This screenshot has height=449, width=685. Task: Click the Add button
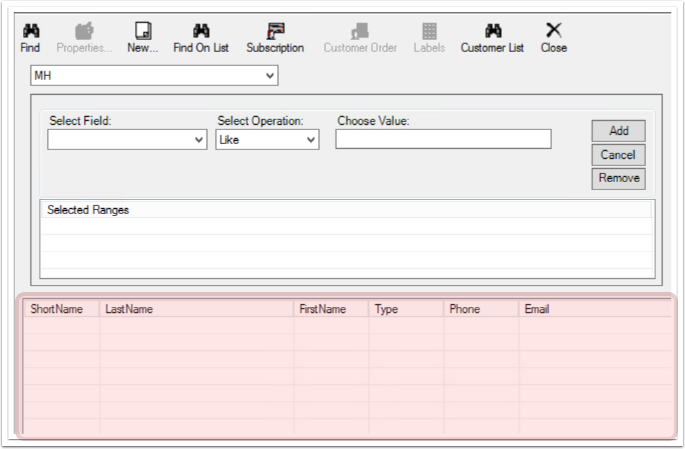pyautogui.click(x=619, y=131)
